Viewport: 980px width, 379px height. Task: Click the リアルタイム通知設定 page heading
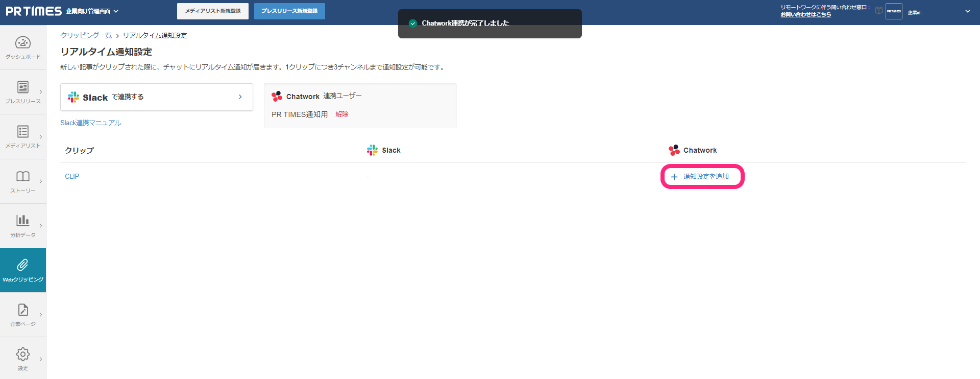[x=106, y=52]
